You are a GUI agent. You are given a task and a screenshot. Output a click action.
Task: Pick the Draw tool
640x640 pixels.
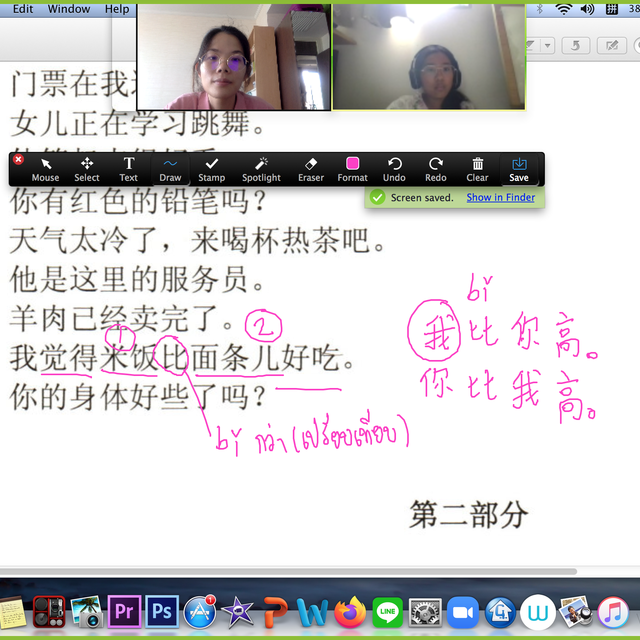click(170, 168)
